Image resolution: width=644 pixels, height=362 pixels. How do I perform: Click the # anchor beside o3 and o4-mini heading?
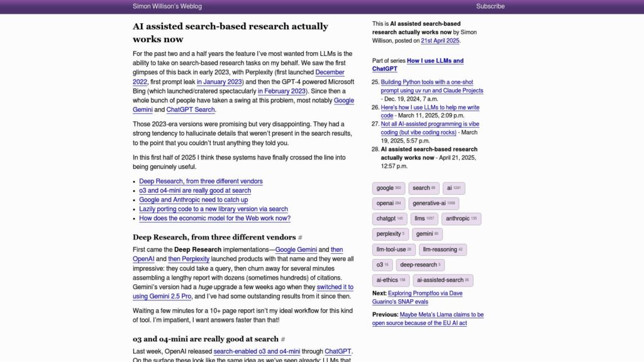[283, 339]
